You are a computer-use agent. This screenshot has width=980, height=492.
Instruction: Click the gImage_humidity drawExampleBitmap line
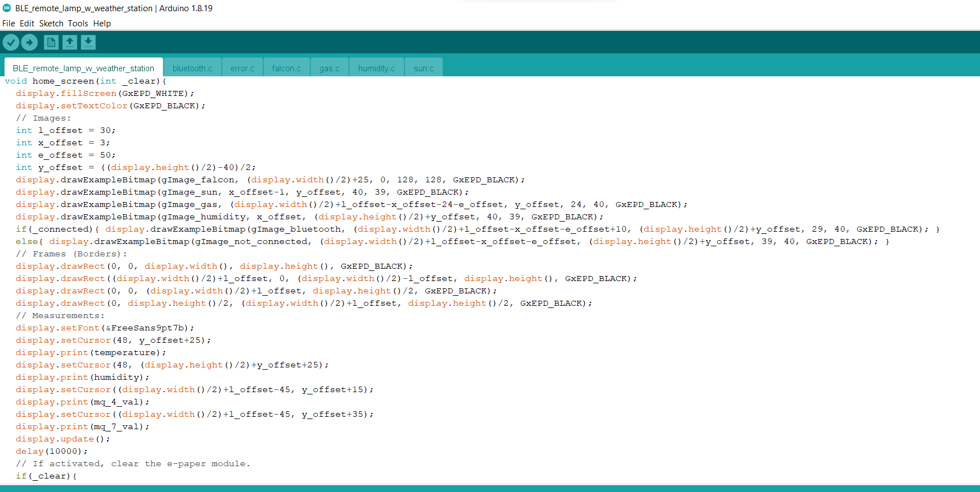coord(309,217)
